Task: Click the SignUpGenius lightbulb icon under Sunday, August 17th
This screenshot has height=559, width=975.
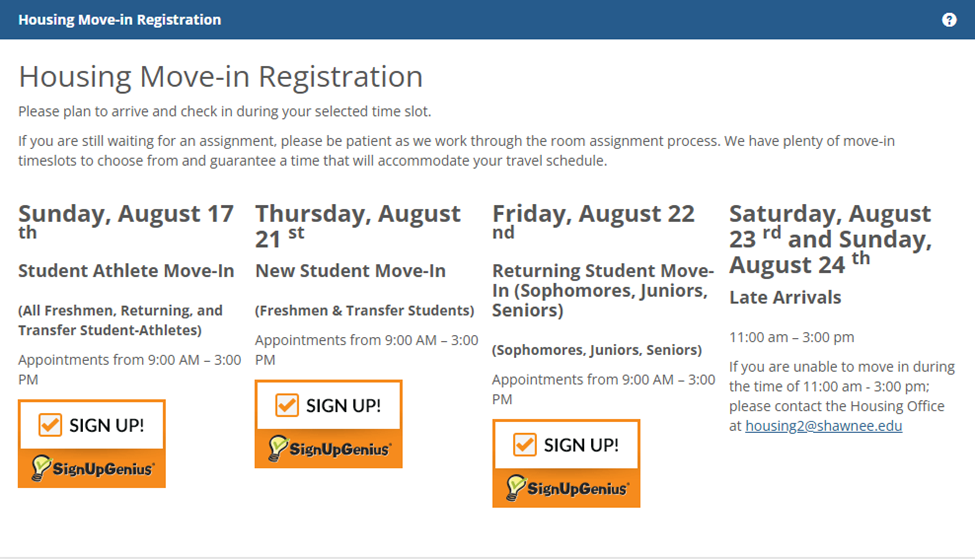Action: [x=41, y=467]
